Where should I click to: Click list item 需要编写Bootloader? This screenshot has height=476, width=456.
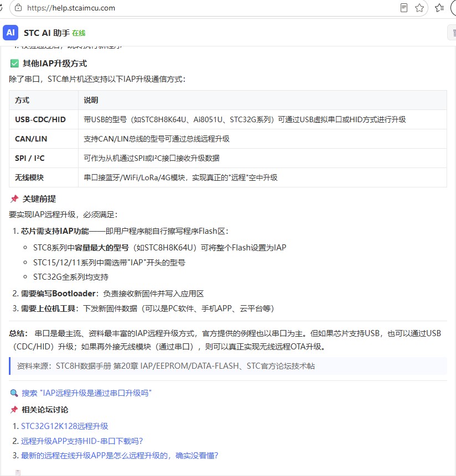click(x=112, y=294)
